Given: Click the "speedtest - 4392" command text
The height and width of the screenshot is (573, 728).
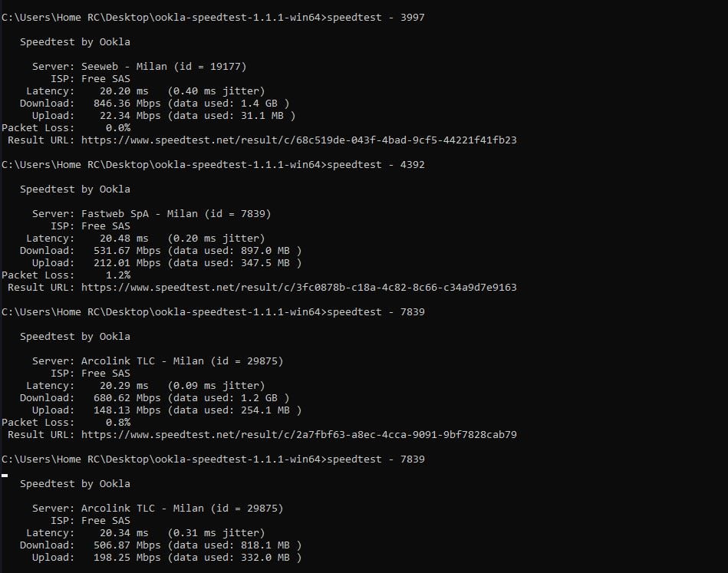Looking at the screenshot, I should [x=375, y=165].
